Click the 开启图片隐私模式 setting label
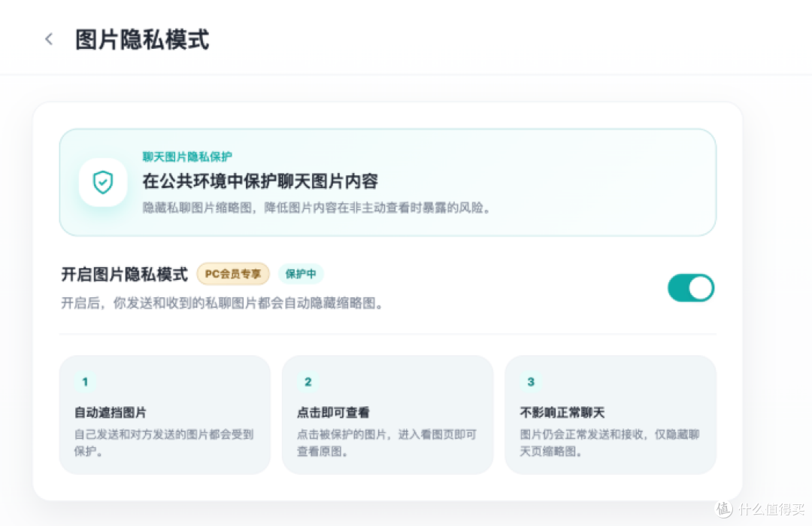The height and width of the screenshot is (526, 812). (x=124, y=274)
